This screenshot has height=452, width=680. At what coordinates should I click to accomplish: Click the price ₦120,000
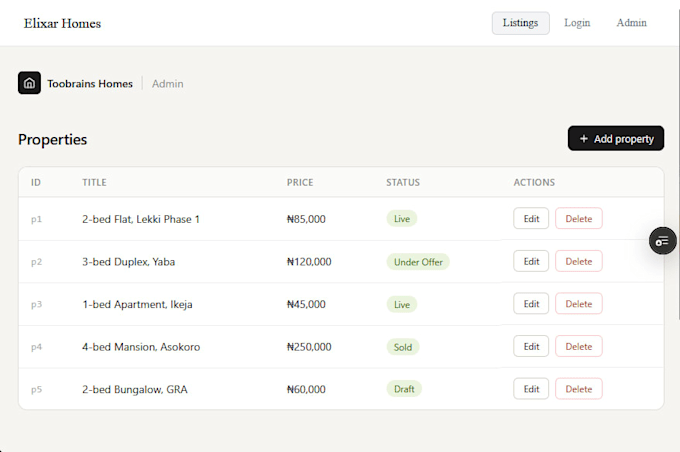(x=309, y=262)
